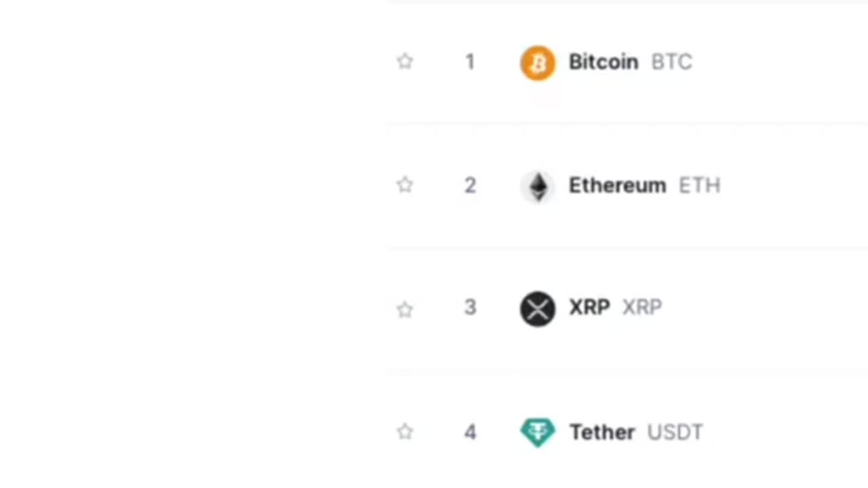Toggle the watchlist star for XRP

[405, 310]
